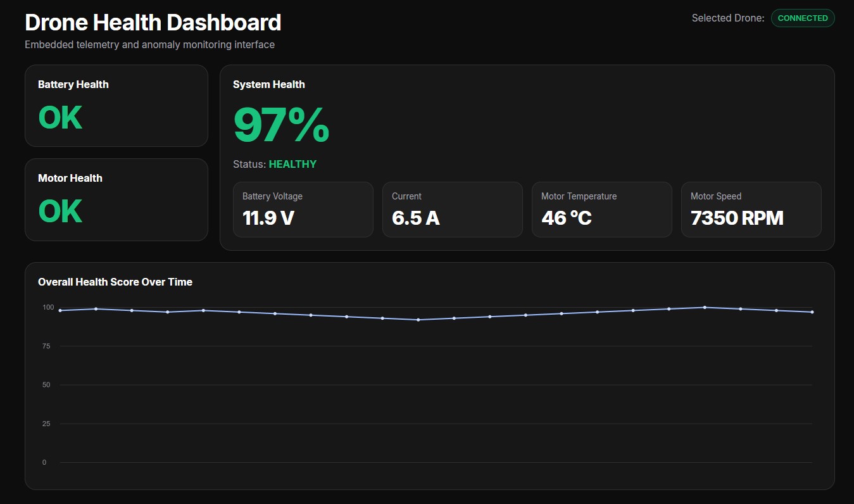The height and width of the screenshot is (504, 854).
Task: Click the HEALTHY status text
Action: (x=292, y=164)
